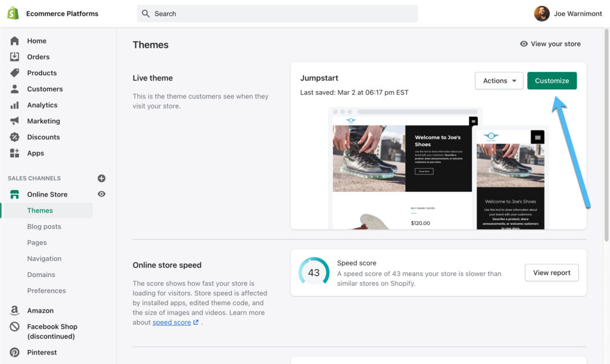610x364 pixels.
Task: Add a sales channel with plus icon
Action: 101,178
